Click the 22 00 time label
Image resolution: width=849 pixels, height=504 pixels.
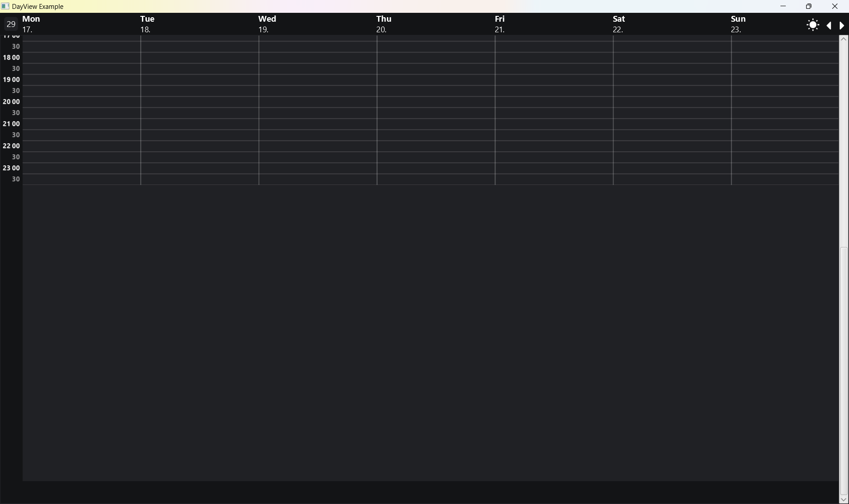11,146
